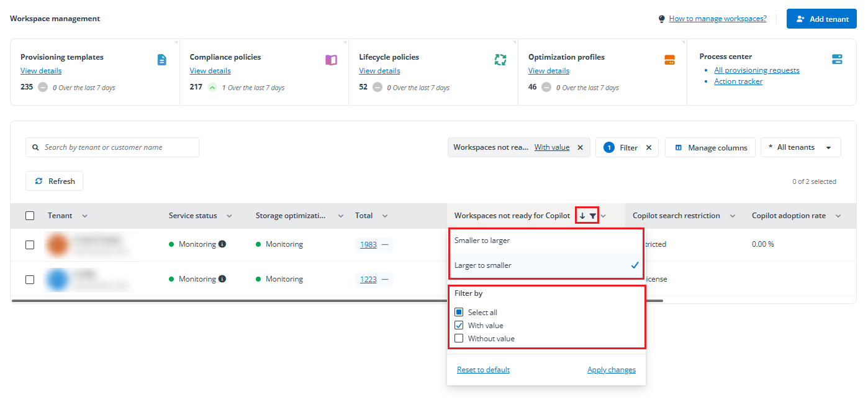Open Manage columns button
This screenshot has width=868, height=404.
click(710, 147)
